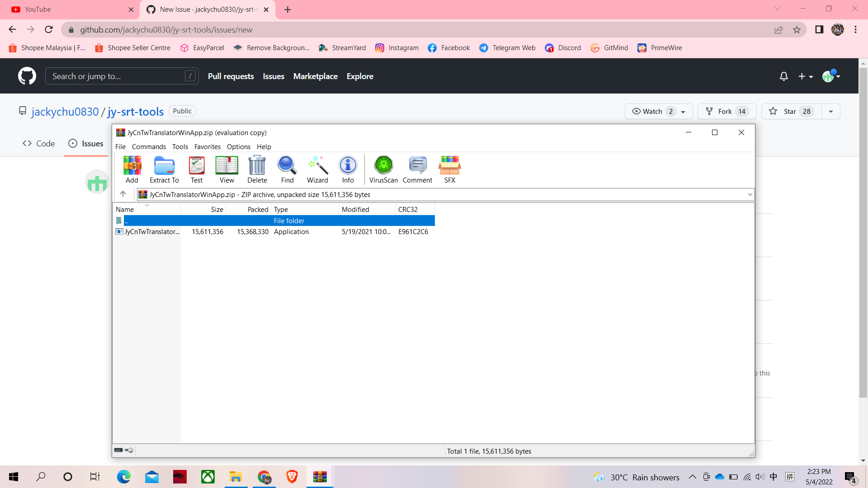Open the jy-srt-tools repository link

click(136, 112)
